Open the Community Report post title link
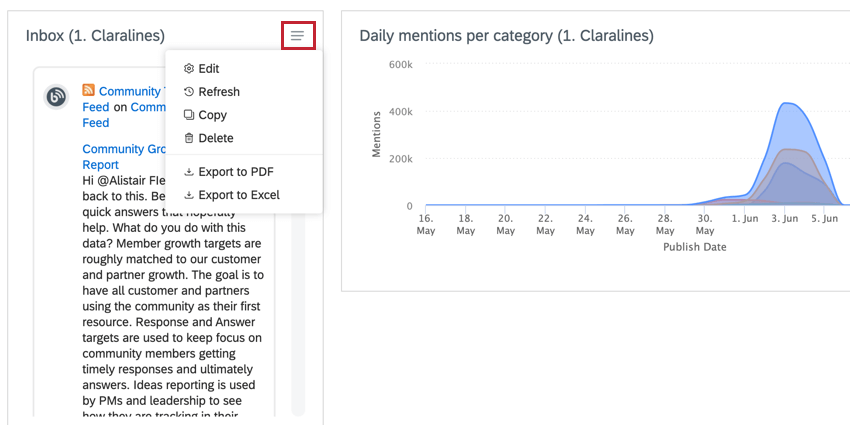The height and width of the screenshot is (425, 850). [122, 149]
